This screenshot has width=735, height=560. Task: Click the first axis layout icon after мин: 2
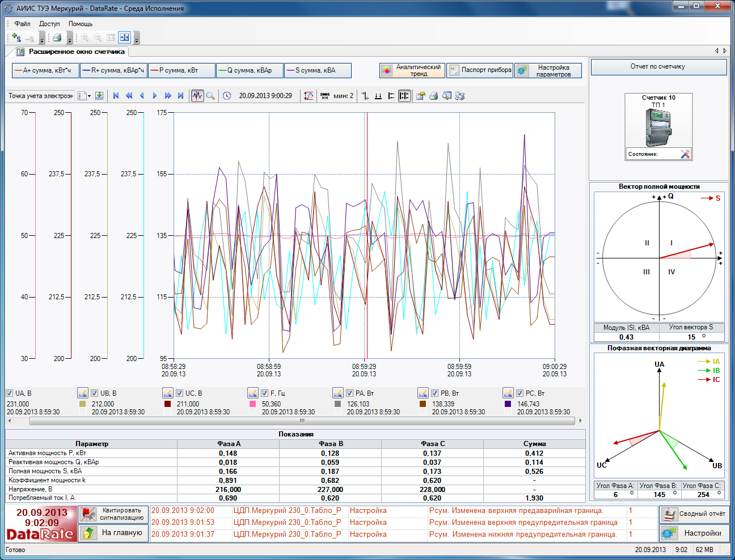click(365, 96)
